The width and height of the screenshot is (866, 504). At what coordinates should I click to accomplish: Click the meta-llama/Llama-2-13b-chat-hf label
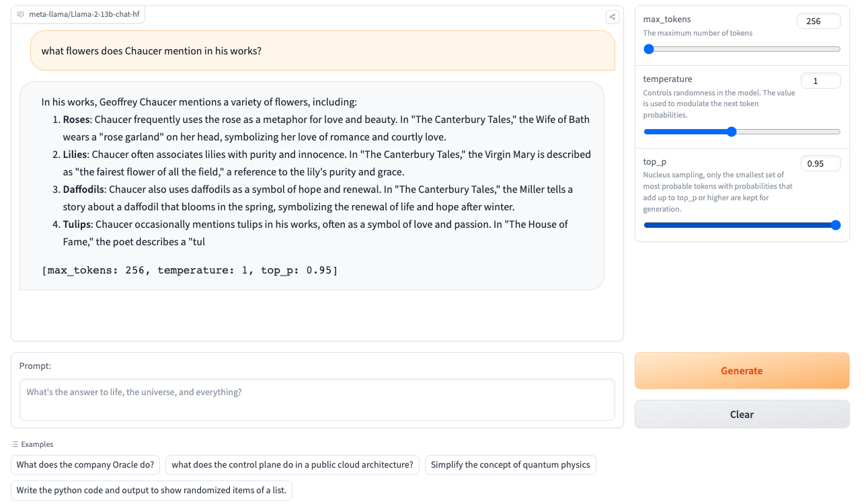click(84, 14)
